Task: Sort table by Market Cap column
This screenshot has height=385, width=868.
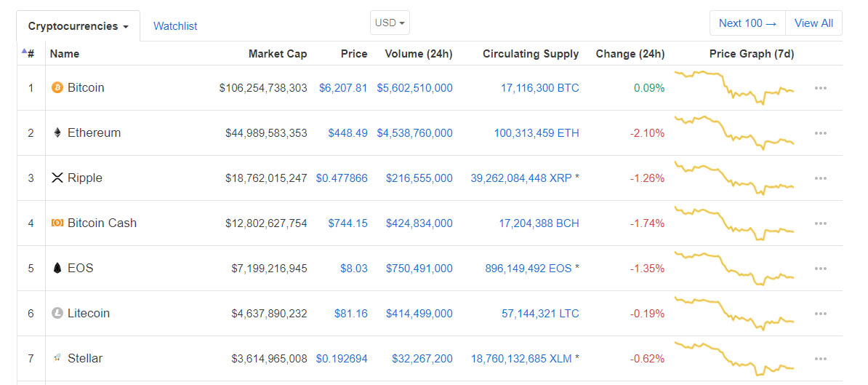Action: click(278, 54)
